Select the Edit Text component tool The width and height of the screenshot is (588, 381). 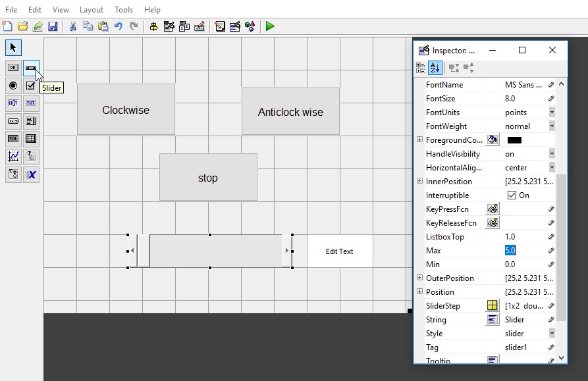point(13,103)
